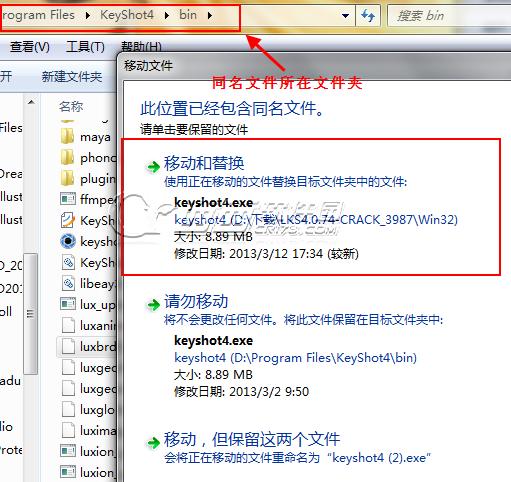Click the "keyshot4 (2).exe" rename text
Image resolution: width=511 pixels, height=482 pixels.
click(379, 458)
